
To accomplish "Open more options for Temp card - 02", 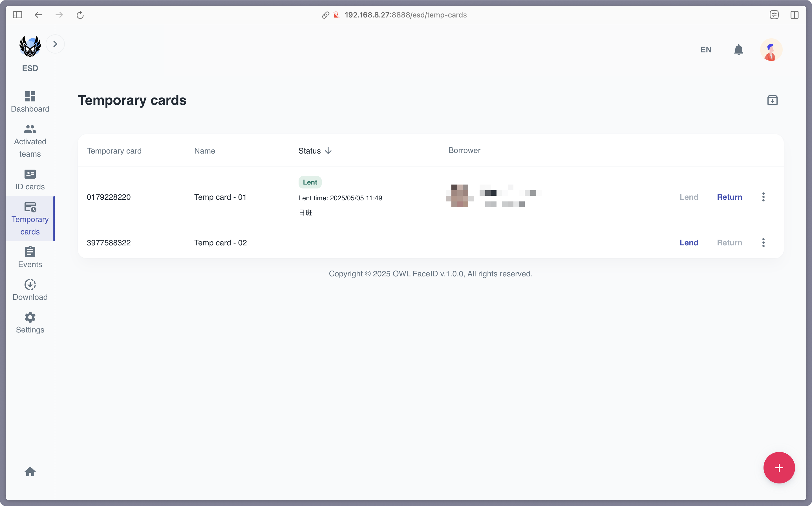I will [764, 243].
